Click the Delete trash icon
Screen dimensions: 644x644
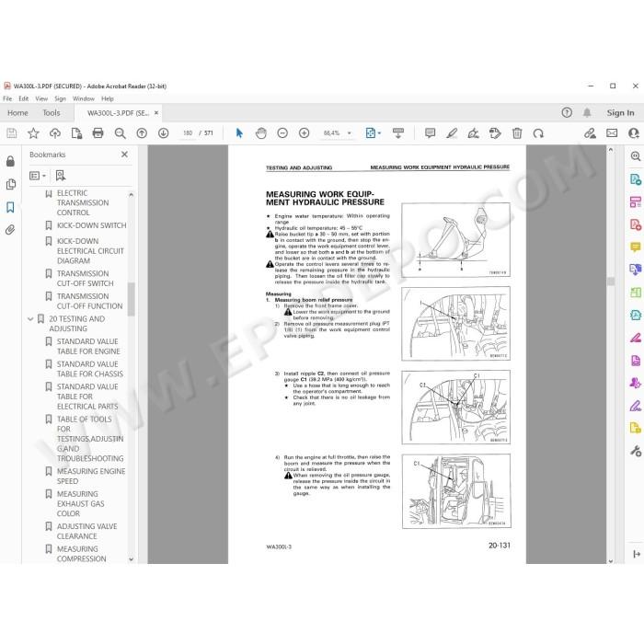click(517, 133)
